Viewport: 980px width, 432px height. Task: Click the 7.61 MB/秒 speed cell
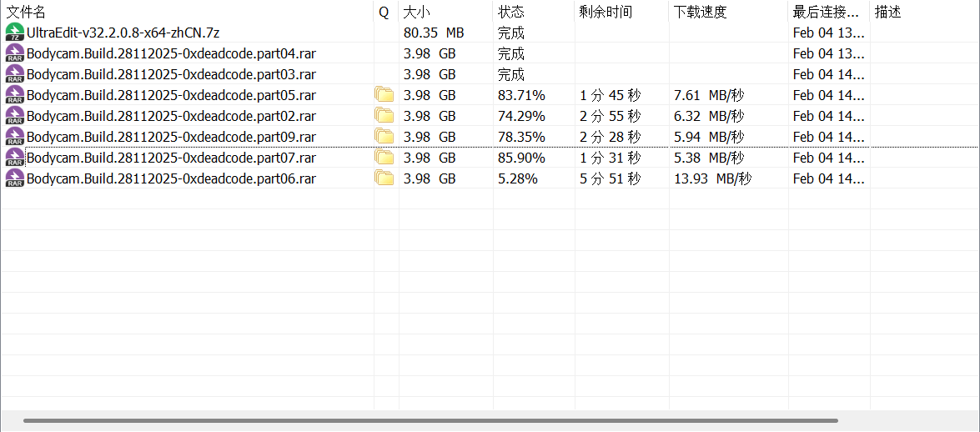(710, 95)
